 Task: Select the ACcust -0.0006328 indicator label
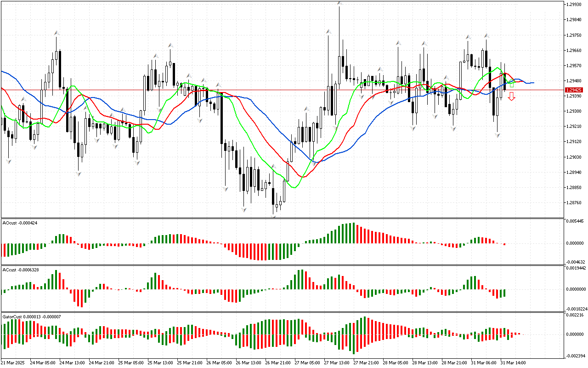[x=21, y=270]
